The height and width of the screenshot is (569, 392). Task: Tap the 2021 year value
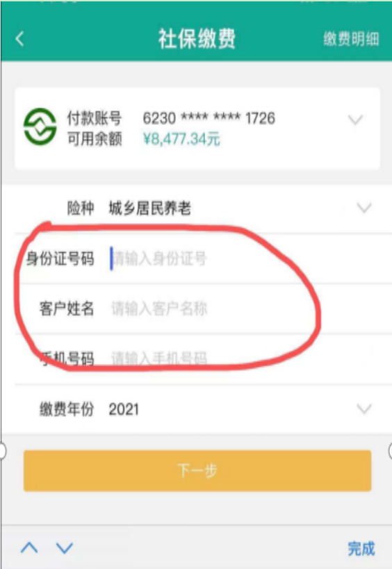click(124, 409)
